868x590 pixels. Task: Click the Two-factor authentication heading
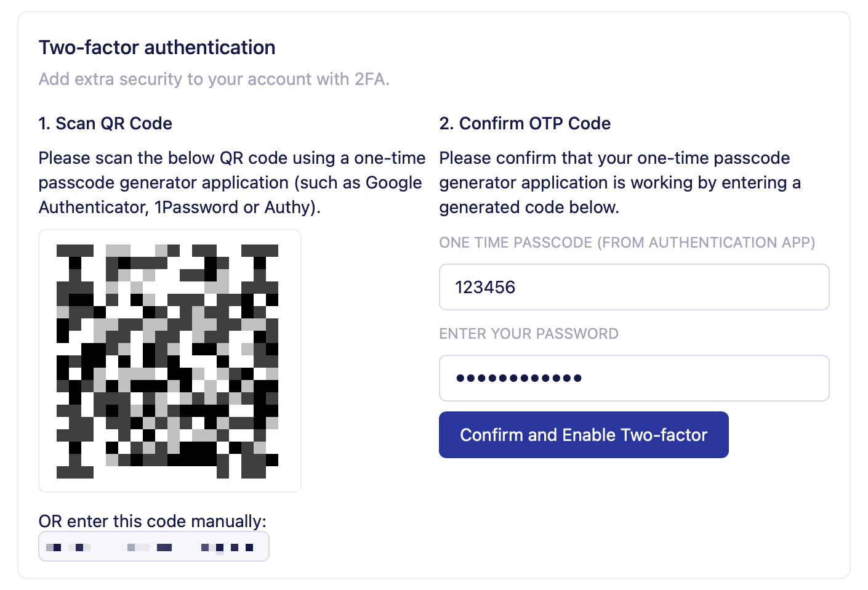click(157, 47)
